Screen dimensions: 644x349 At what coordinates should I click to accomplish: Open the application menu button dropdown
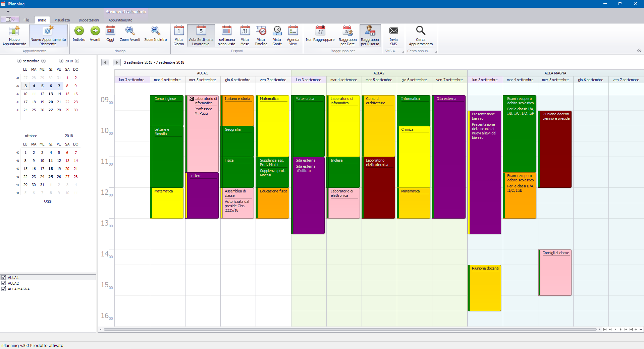10,20
